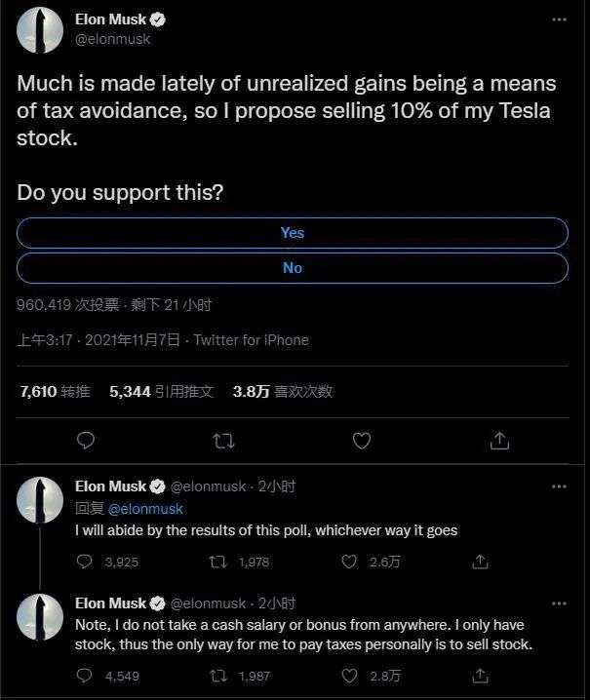Viewport: 590px width, 700px height.
Task: Like the 'abide by the results' tweet
Action: click(349, 562)
